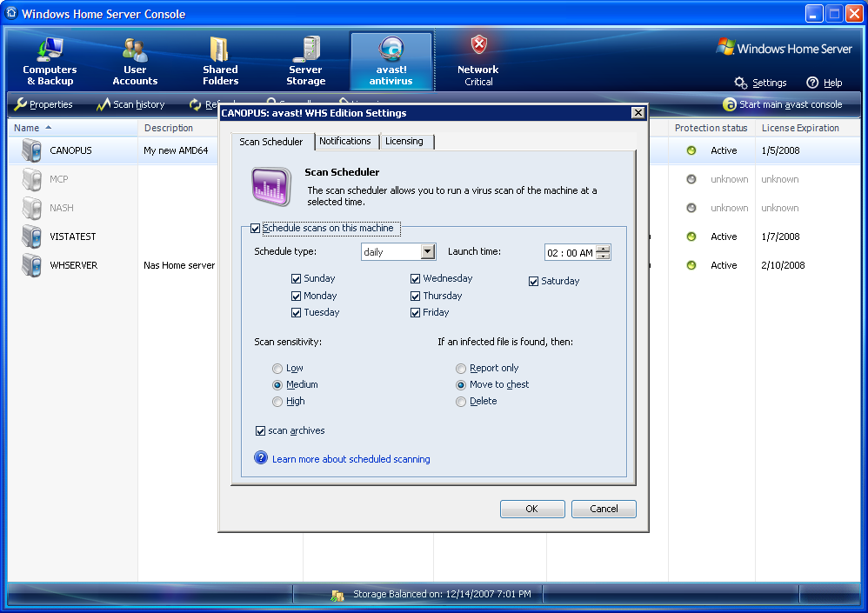Click WHSERVER expiration 2/10/2008
This screenshot has height=613, width=868.
[x=783, y=265]
